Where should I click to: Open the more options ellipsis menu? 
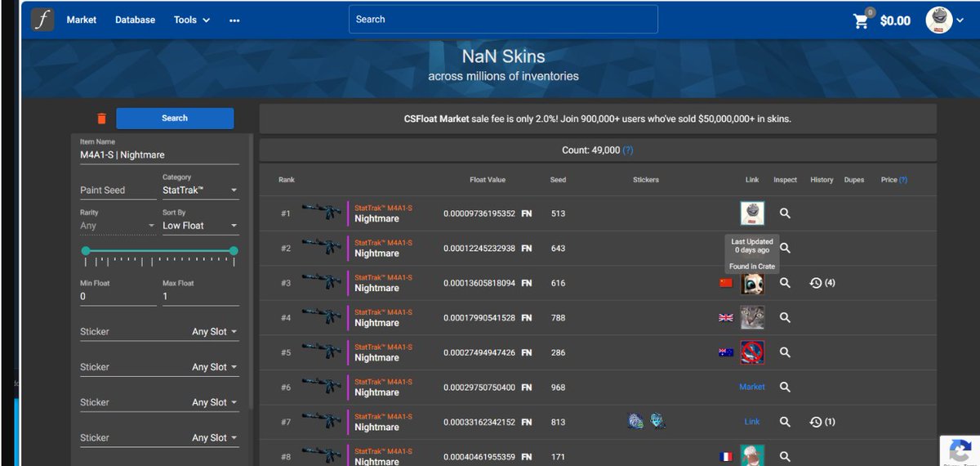[234, 20]
